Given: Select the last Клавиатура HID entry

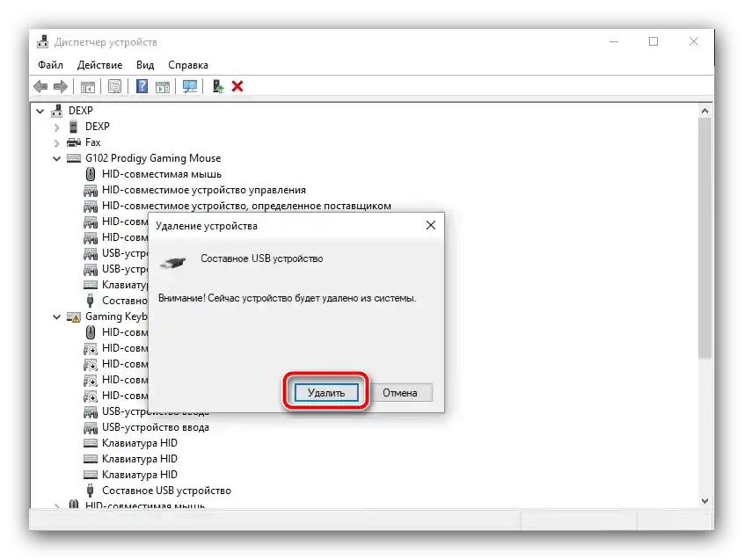Looking at the screenshot, I should coord(140,475).
